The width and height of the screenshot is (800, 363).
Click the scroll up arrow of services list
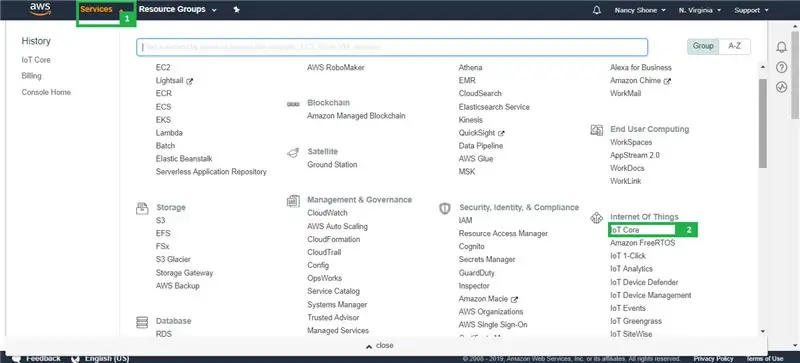click(x=763, y=67)
